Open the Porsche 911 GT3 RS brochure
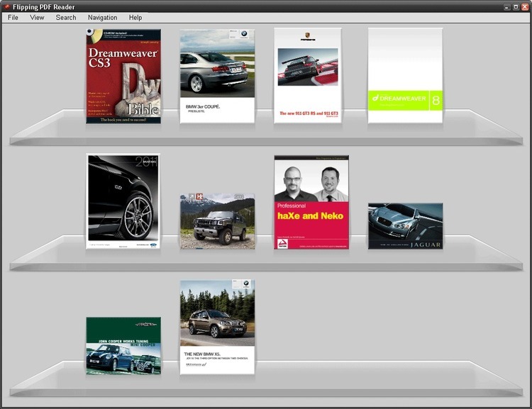This screenshot has width=532, height=409. 308,76
